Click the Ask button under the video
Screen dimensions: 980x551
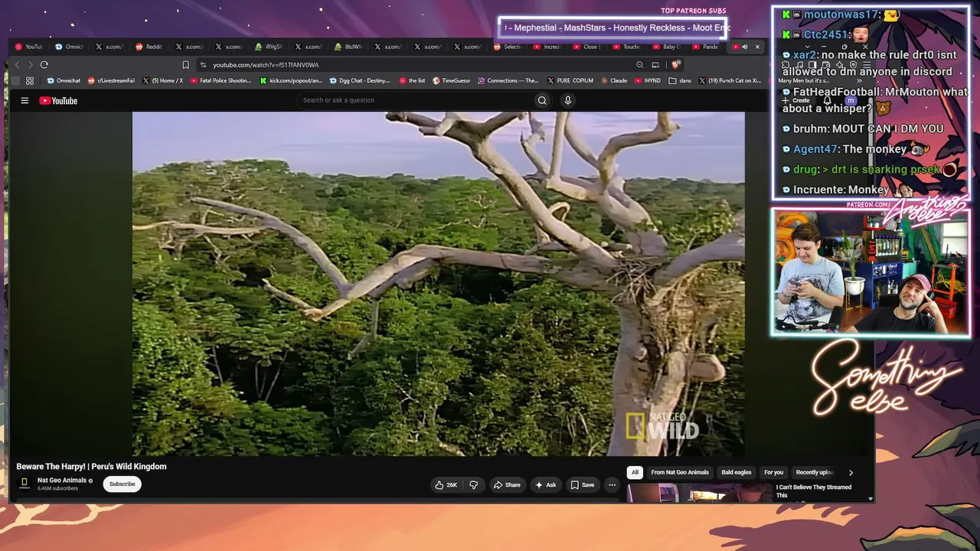(546, 484)
